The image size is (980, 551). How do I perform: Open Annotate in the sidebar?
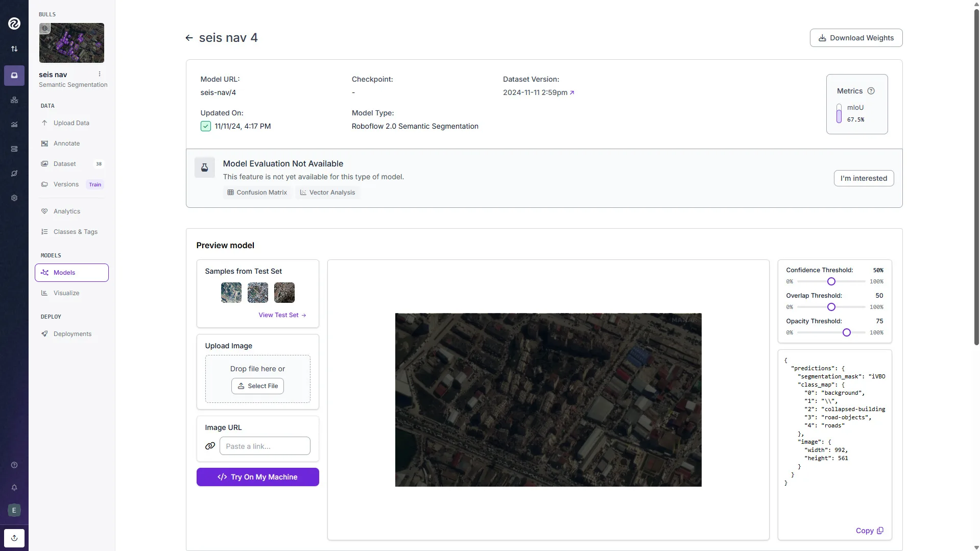(x=71, y=143)
